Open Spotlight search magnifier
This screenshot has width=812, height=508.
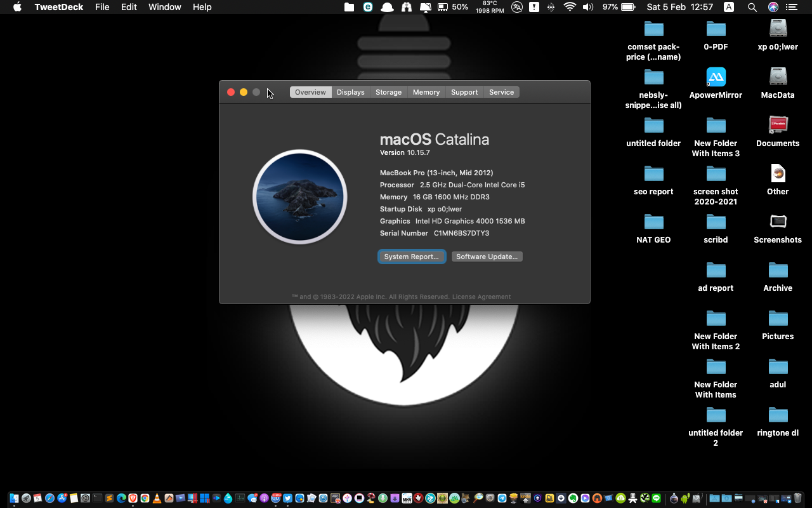[752, 7]
